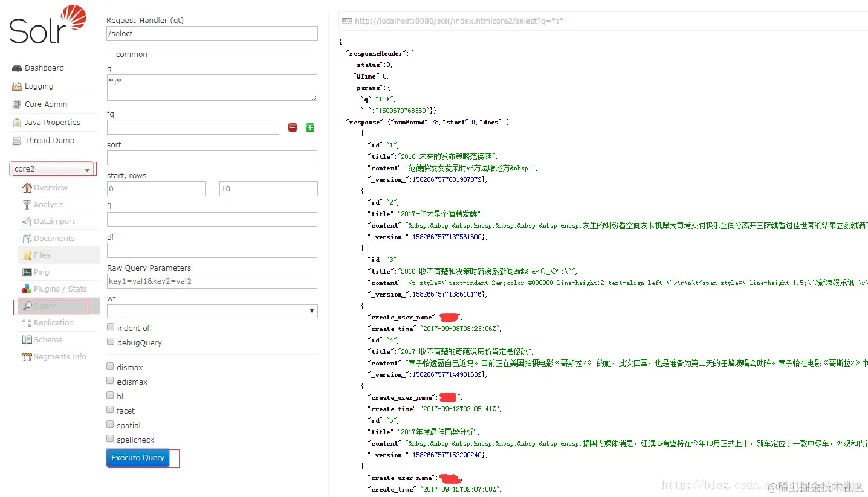This screenshot has height=497, width=868.
Task: Go to the Schema submenu item
Action: pos(48,340)
